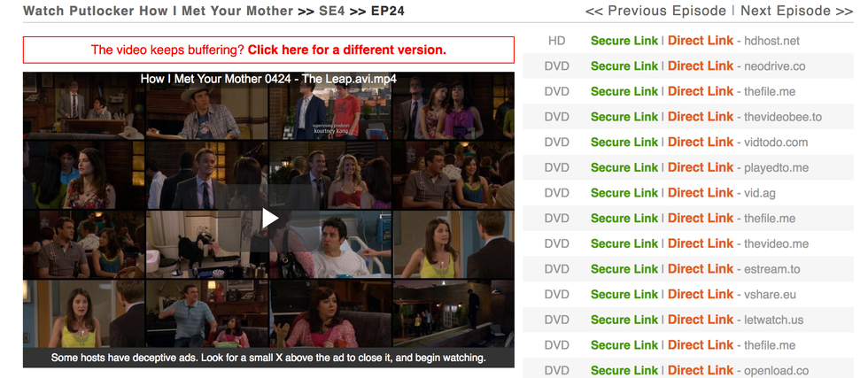Click the 'different version' buffering banner
The width and height of the screenshot is (868, 378).
[x=268, y=50]
